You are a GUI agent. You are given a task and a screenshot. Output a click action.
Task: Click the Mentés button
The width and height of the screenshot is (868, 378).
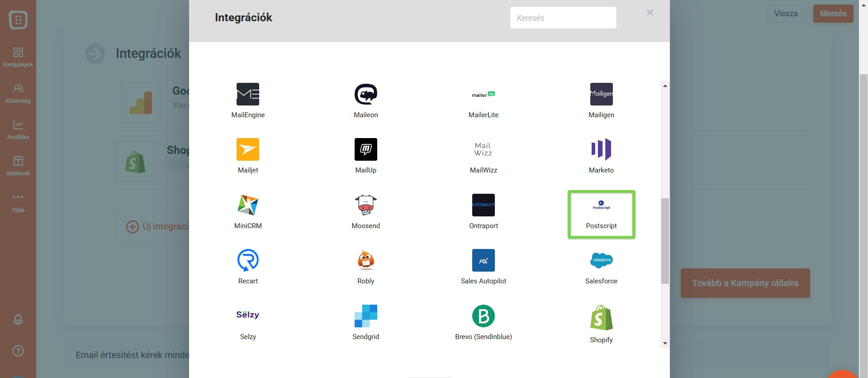833,14
